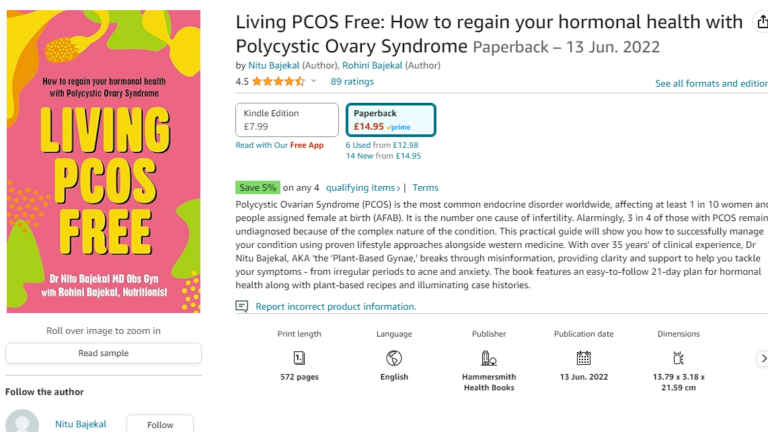Click the Publisher building icon
The width and height of the screenshot is (768, 432).
click(489, 358)
